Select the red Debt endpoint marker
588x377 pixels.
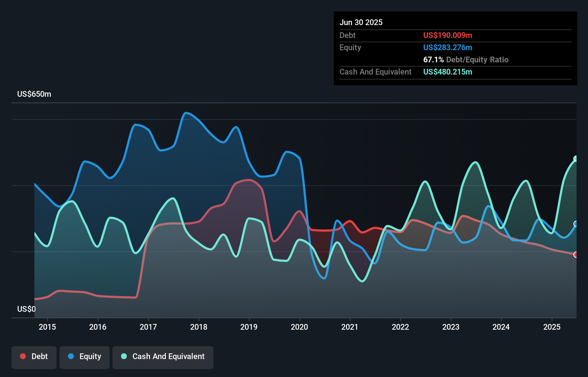(576, 255)
